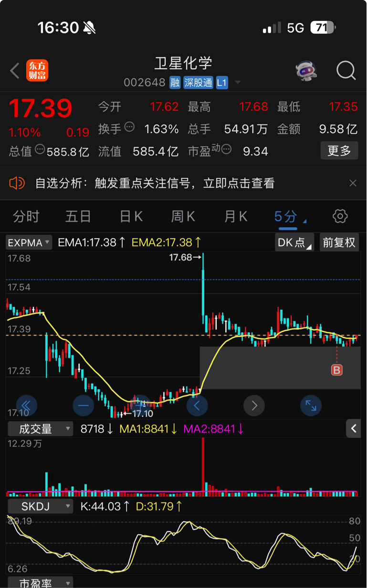This screenshot has height=588, width=367.
Task: Expand side panel with left chevron tab
Action: (x=353, y=429)
